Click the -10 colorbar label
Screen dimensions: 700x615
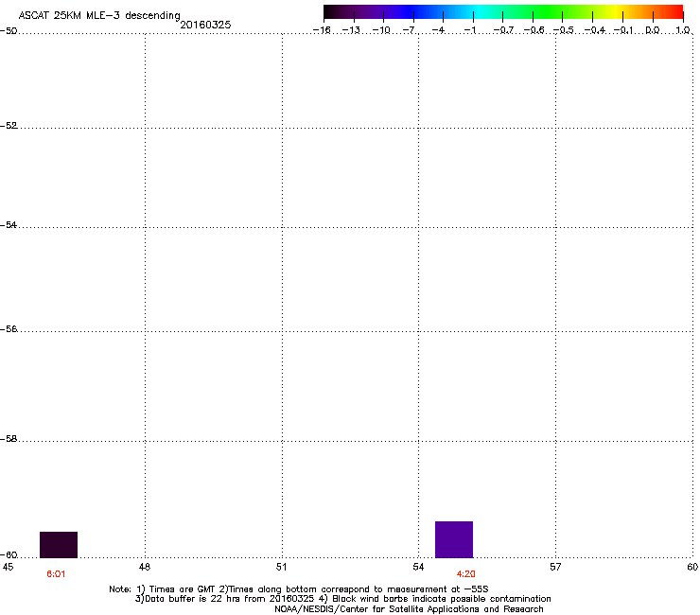click(381, 30)
